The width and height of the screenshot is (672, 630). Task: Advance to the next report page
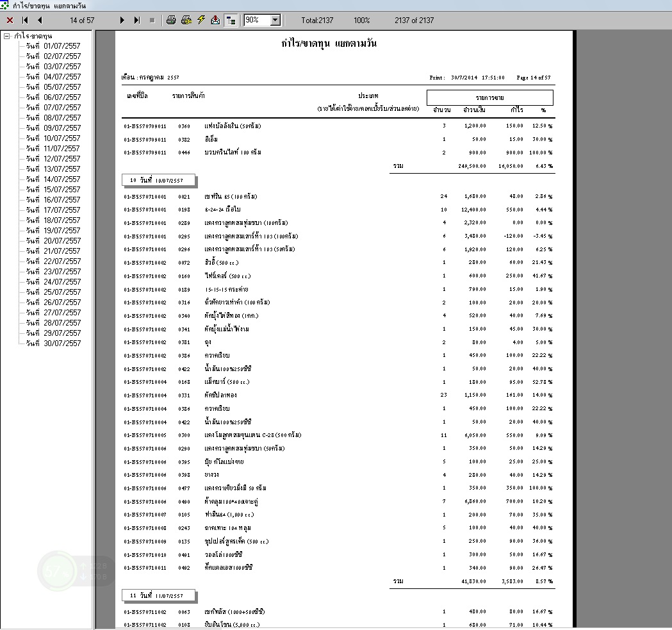coord(122,20)
